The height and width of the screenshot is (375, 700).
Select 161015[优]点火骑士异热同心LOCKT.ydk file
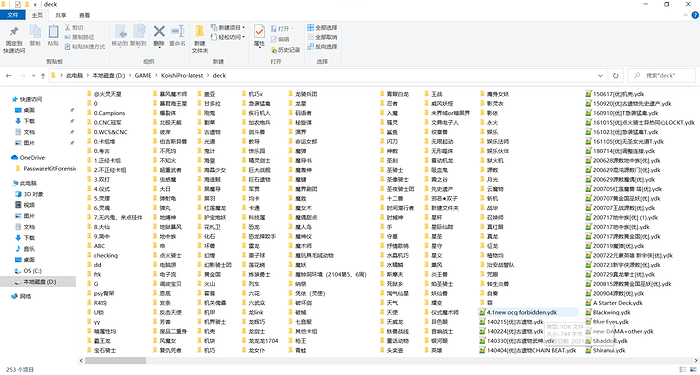point(640,122)
